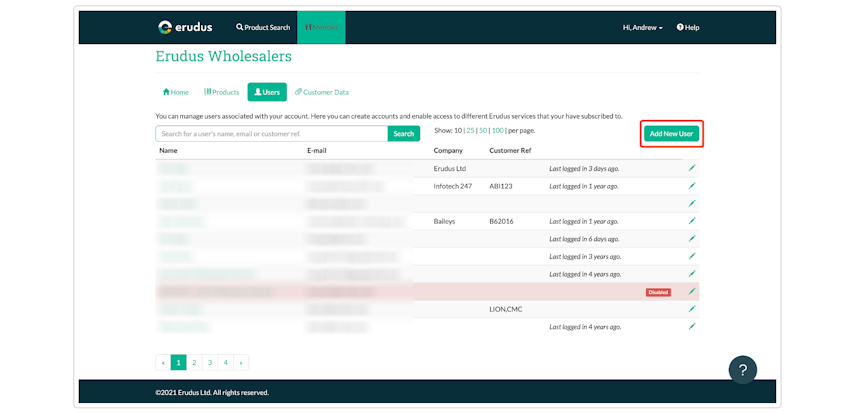Show 50 users per page

click(483, 130)
